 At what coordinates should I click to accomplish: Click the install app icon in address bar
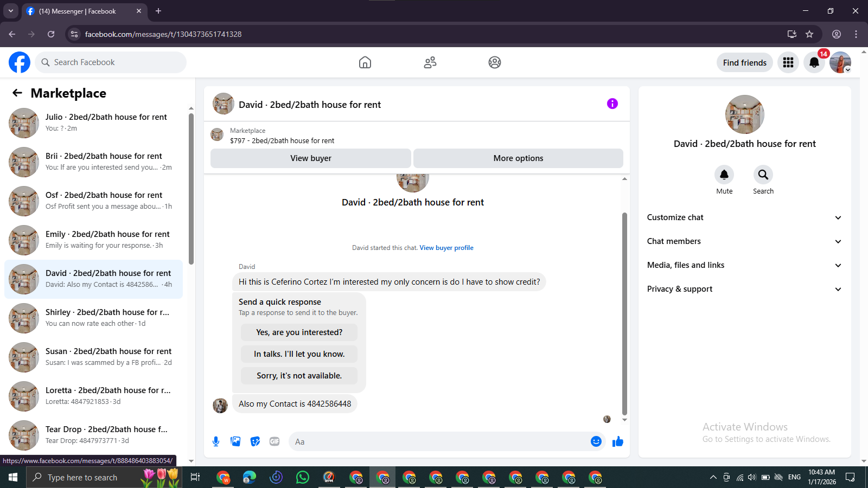tap(792, 34)
